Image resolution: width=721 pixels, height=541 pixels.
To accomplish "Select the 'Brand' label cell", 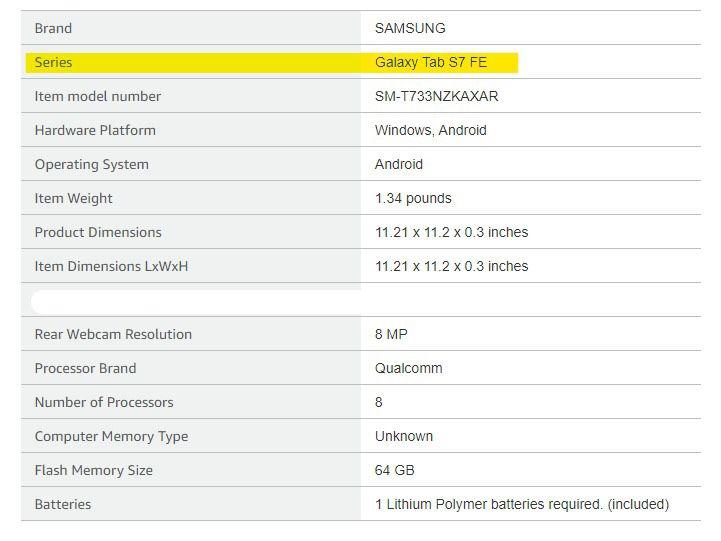I will (53, 28).
